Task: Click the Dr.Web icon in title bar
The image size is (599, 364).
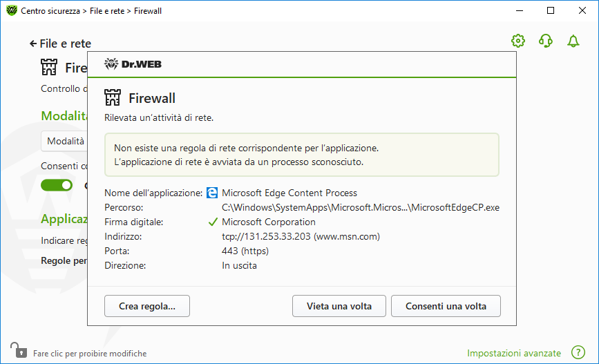Action: point(10,11)
